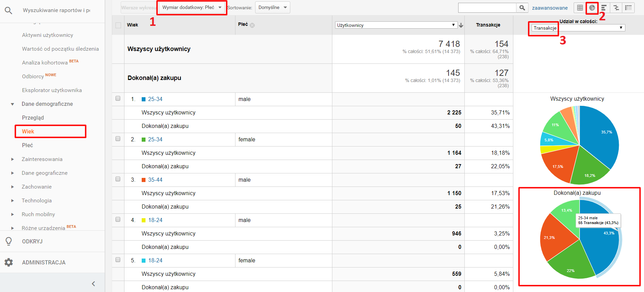Select the pie chart view icon
The image size is (644, 292).
592,8
